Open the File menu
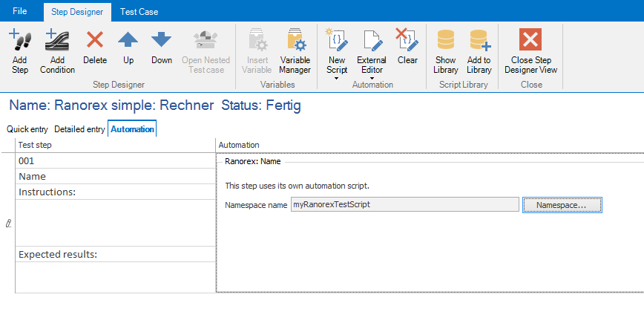Screen dimensions: 644x332 coord(20,11)
